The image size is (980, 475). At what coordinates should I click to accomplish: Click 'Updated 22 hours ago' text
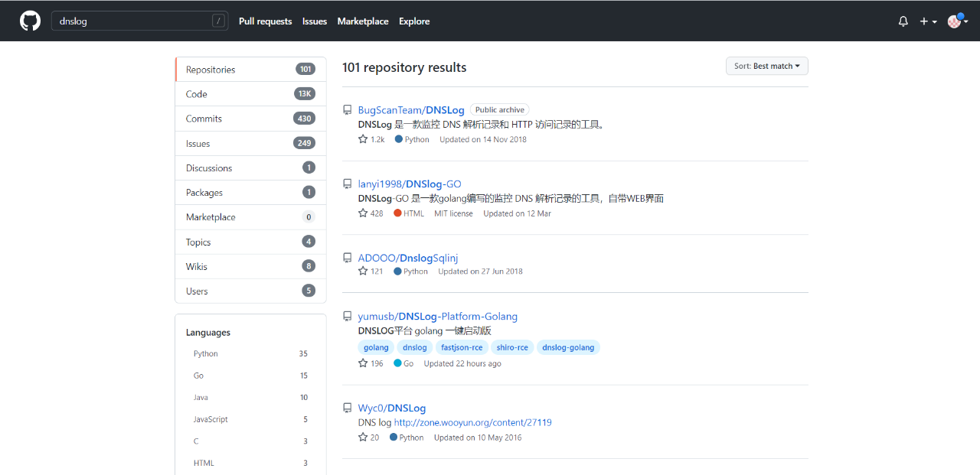pyautogui.click(x=462, y=363)
